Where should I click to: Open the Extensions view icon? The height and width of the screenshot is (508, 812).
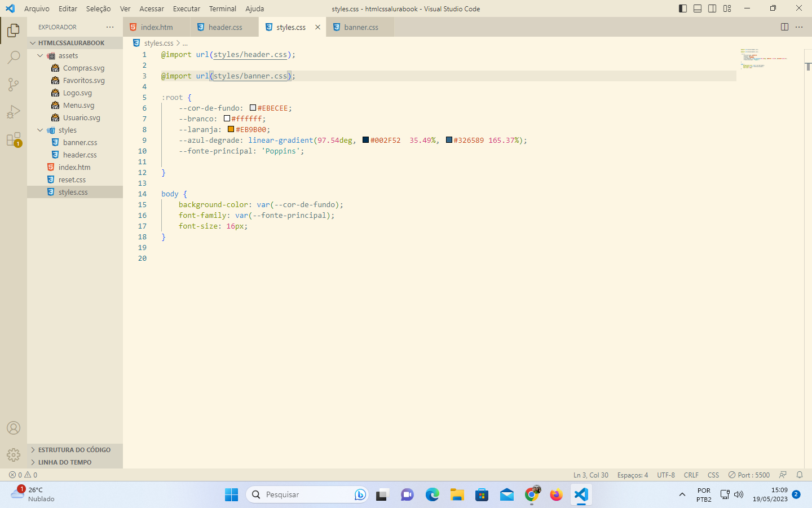tap(14, 139)
